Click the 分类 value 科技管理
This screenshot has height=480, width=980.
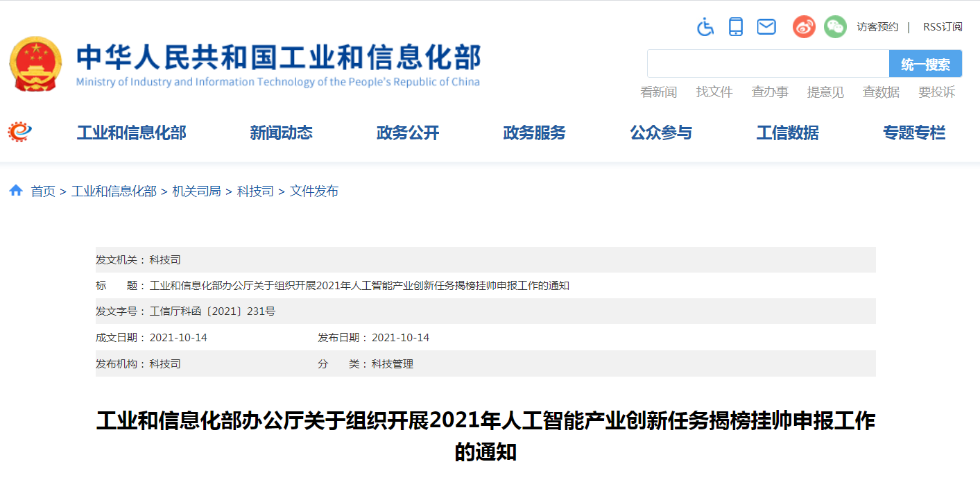393,363
